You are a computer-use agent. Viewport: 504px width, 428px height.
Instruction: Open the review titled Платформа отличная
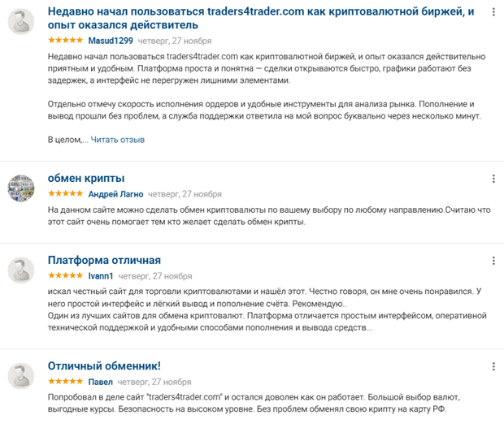point(104,261)
